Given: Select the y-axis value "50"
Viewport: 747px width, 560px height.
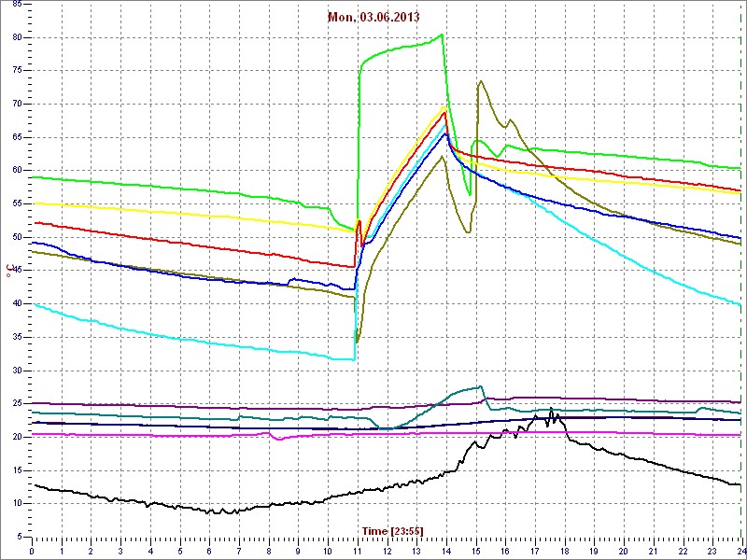Looking at the screenshot, I should 17,237.
